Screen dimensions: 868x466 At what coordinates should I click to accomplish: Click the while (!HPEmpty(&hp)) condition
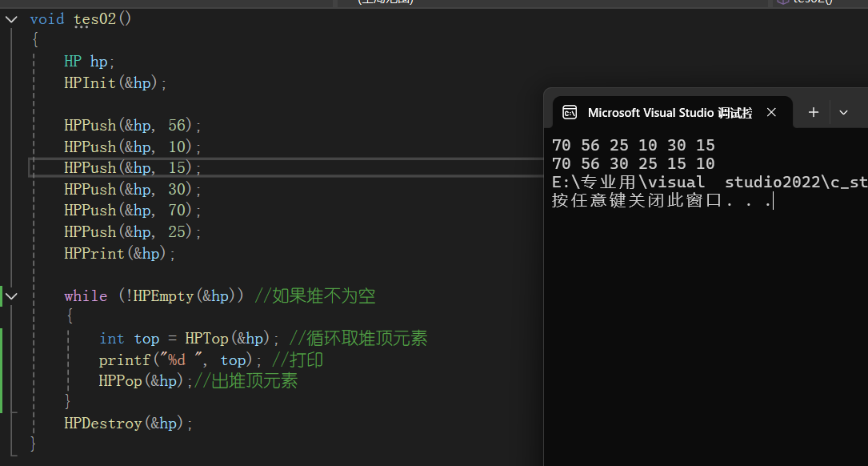tap(154, 296)
